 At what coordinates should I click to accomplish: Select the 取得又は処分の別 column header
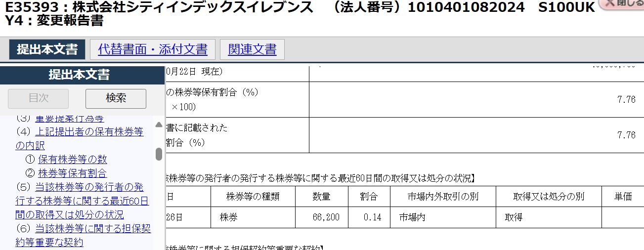549,197
